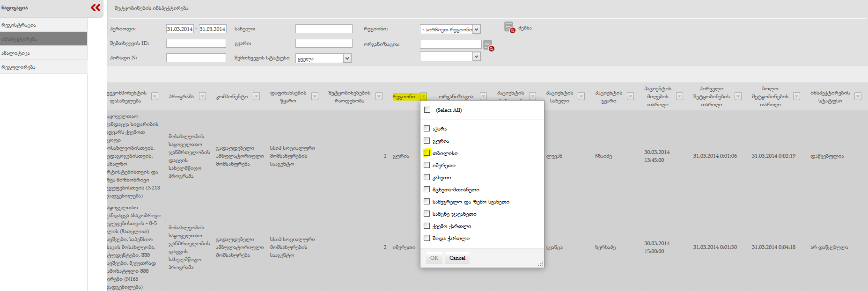Open filter icon on კომპონენტი column

[256, 96]
